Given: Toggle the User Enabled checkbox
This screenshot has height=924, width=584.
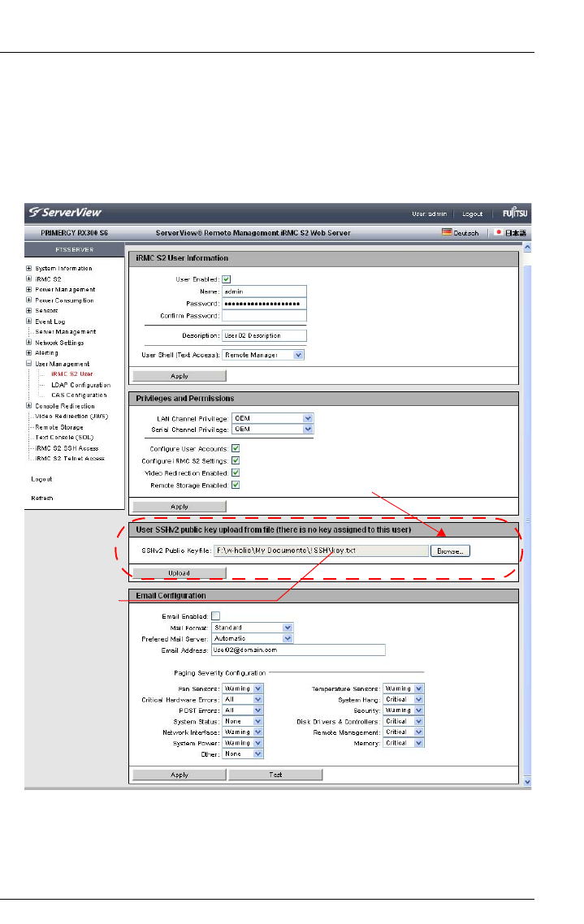Looking at the screenshot, I should tap(227, 279).
